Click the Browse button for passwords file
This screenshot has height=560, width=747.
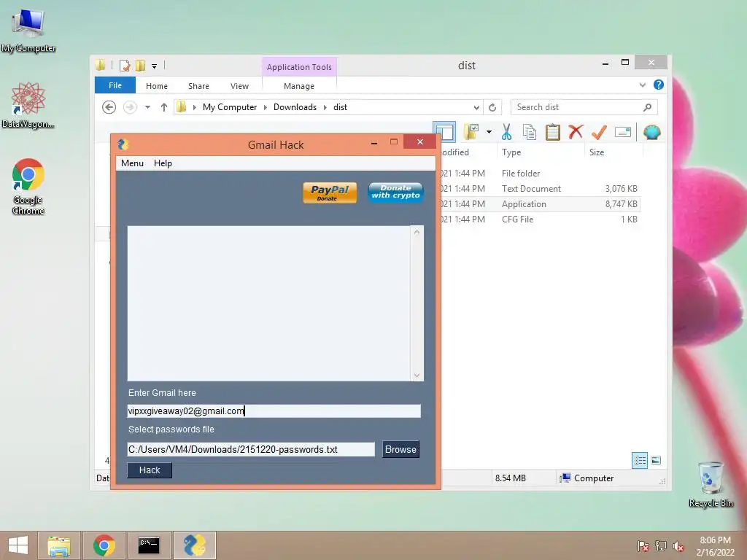pyautogui.click(x=400, y=449)
